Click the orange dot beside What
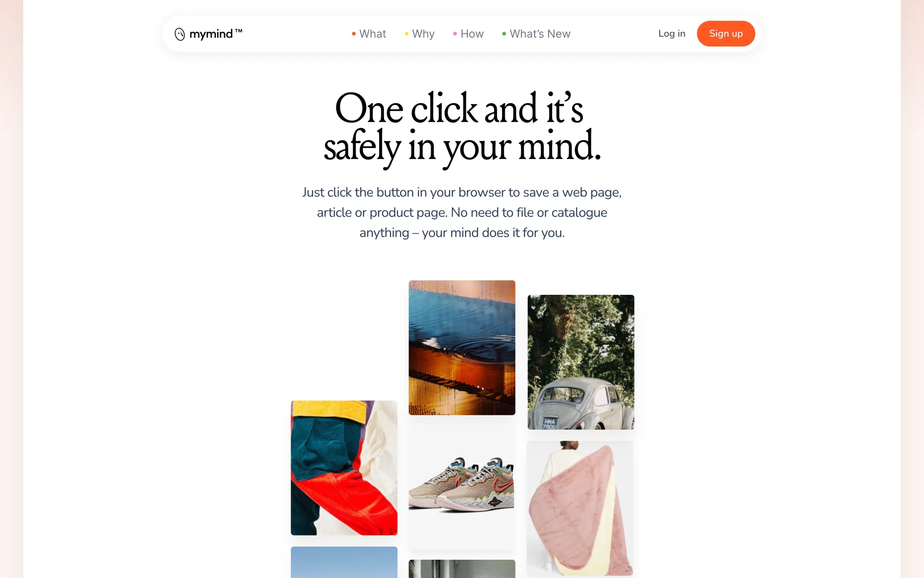The image size is (924, 578). point(354,34)
